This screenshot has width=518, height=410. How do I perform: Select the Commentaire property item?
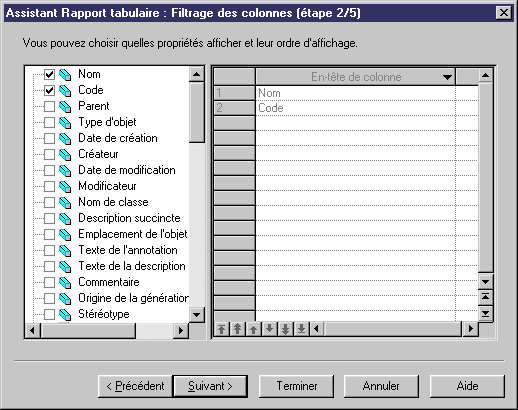pyautogui.click(x=109, y=282)
